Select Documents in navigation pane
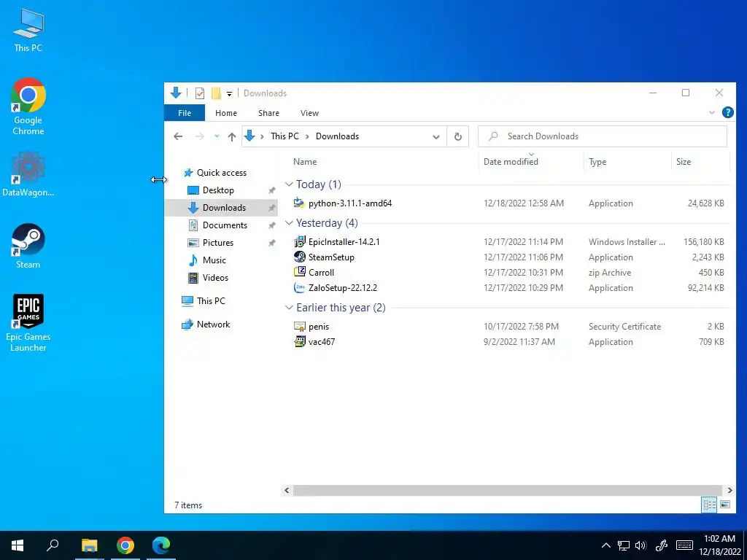 [x=225, y=225]
